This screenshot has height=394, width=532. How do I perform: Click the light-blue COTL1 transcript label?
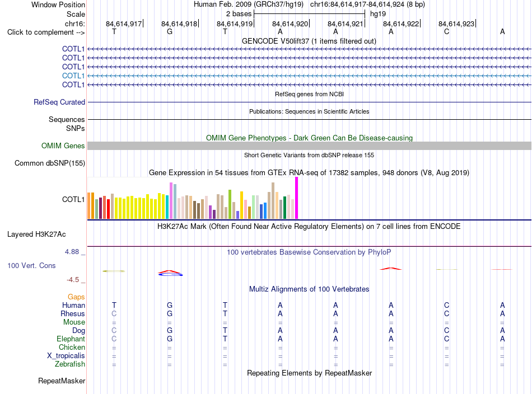[73, 76]
